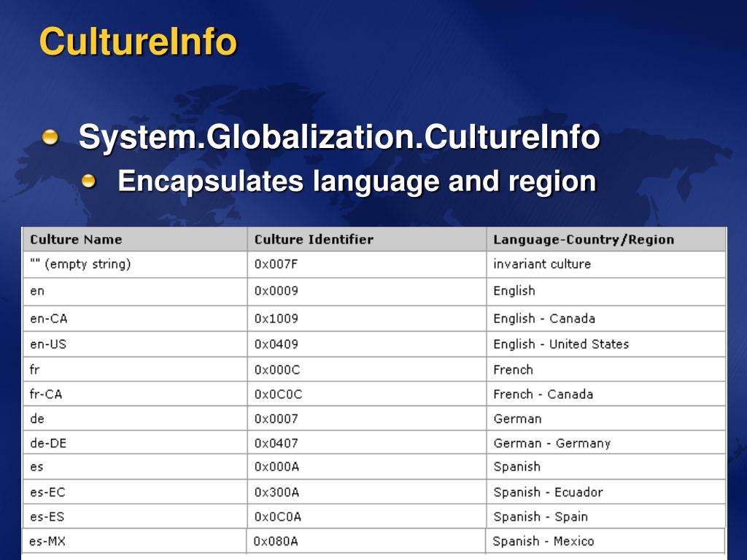Click the 'French' language-only cell
This screenshot has height=560, width=747.
pos(606,370)
